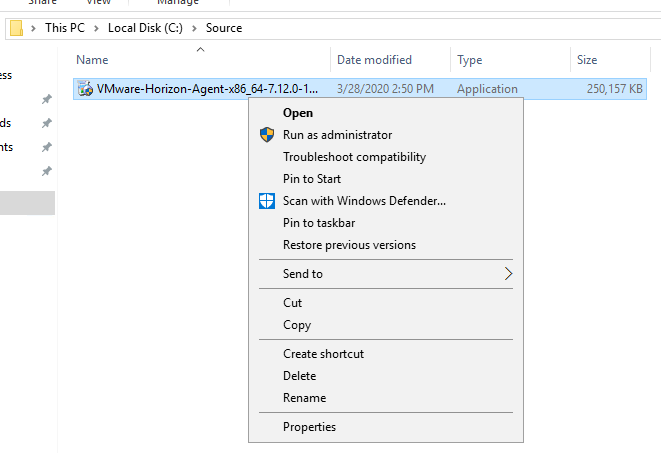Expand chevron before This PC

click(33, 28)
